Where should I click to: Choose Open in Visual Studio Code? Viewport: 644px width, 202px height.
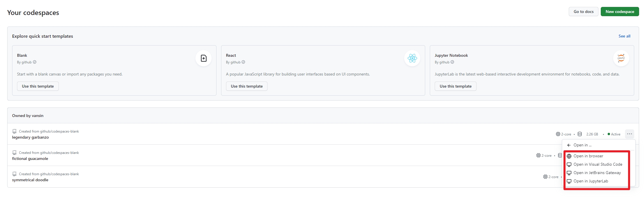click(x=598, y=165)
